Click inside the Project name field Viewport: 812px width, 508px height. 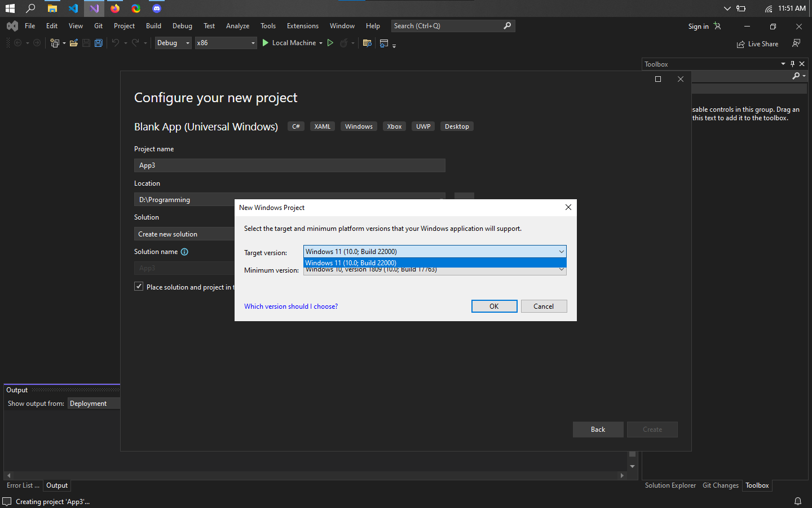tap(289, 165)
